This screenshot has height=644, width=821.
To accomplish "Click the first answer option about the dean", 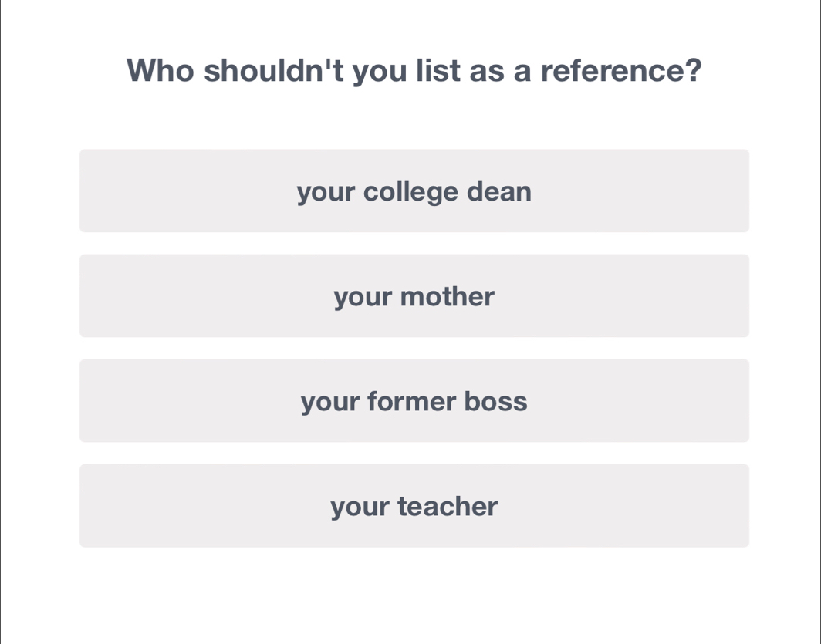I will (414, 191).
